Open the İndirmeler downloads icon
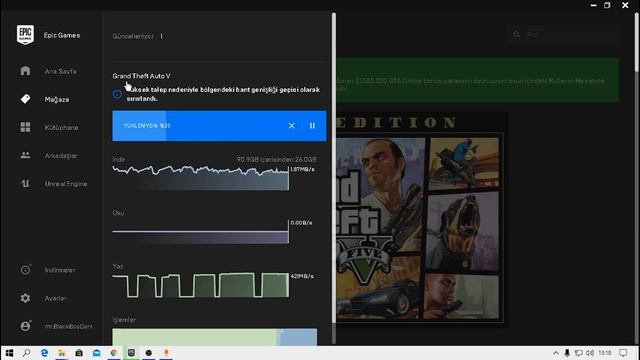The height and width of the screenshot is (360, 640). coord(25,270)
